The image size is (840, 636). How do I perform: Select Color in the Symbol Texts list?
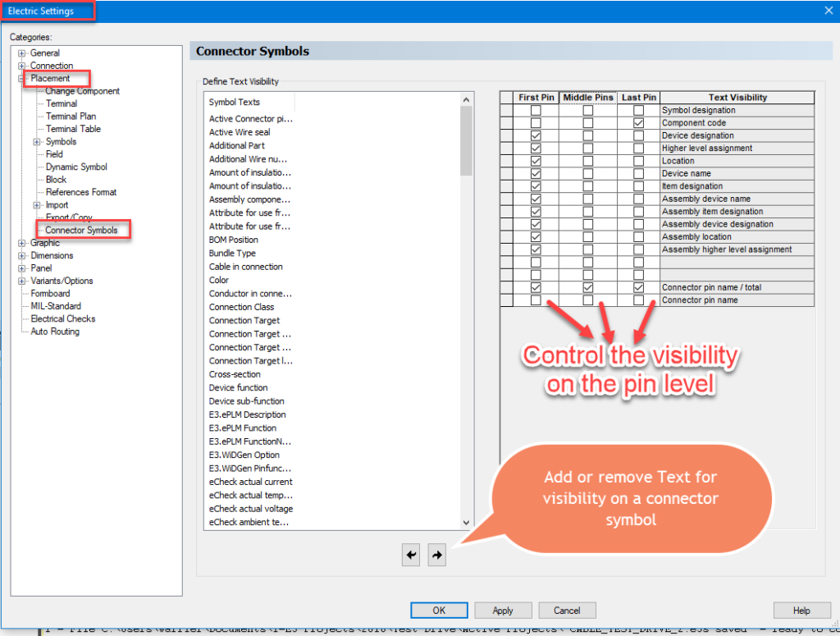[218, 280]
